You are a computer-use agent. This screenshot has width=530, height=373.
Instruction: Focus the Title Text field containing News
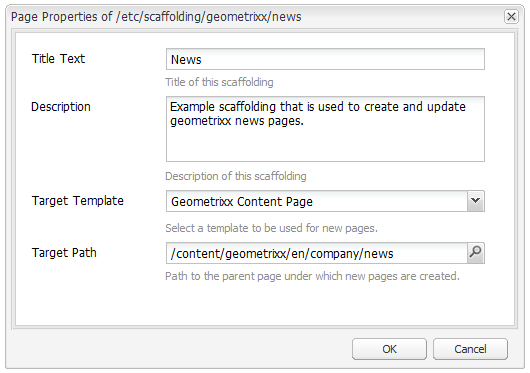tap(325, 59)
